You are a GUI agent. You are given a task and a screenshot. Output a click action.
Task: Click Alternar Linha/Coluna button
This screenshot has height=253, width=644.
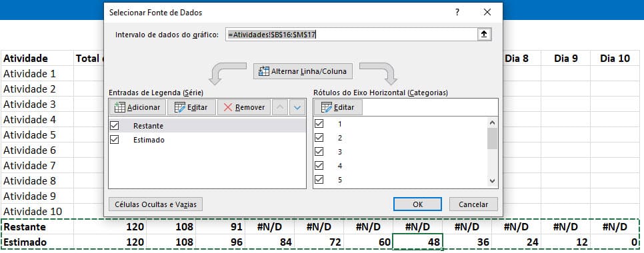(x=303, y=71)
